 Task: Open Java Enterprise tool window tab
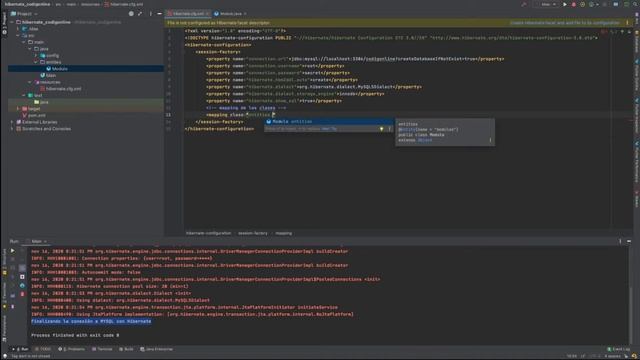157,349
